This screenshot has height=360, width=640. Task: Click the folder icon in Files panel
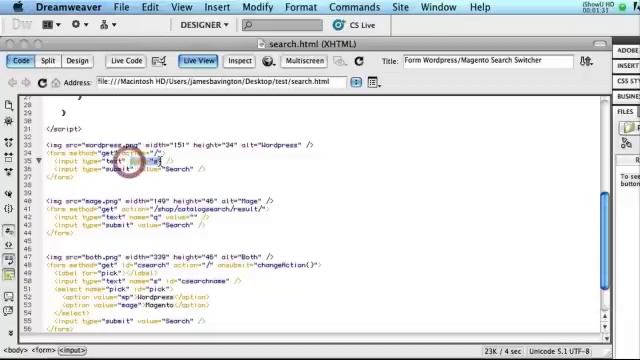click(x=629, y=127)
